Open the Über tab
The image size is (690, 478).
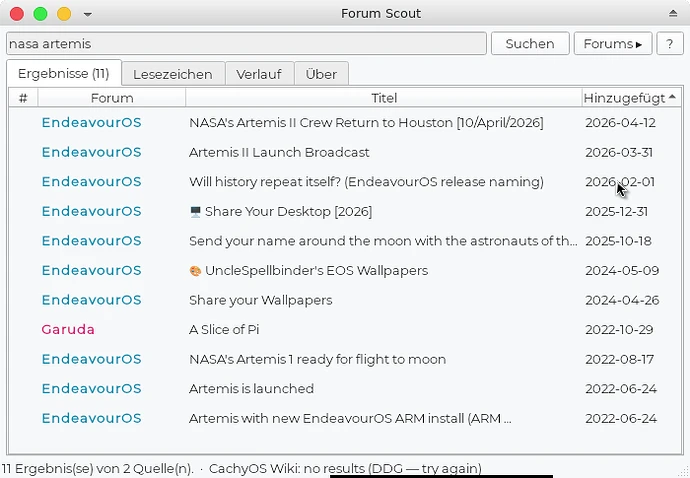321,74
